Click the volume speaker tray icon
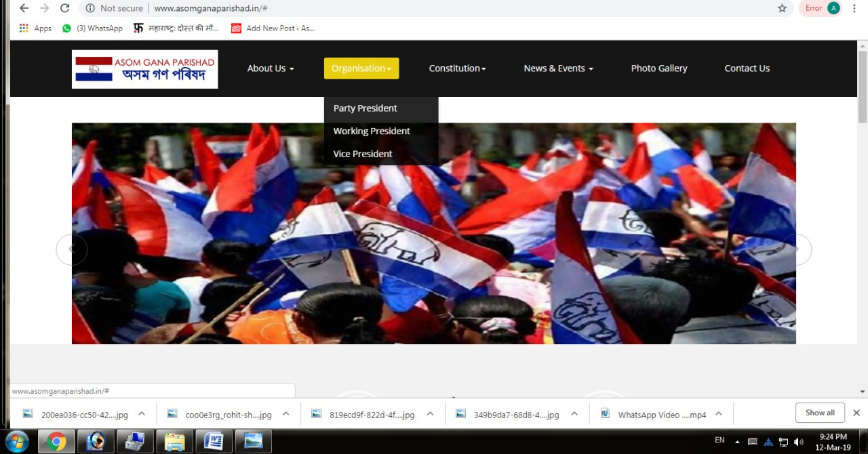 click(799, 442)
